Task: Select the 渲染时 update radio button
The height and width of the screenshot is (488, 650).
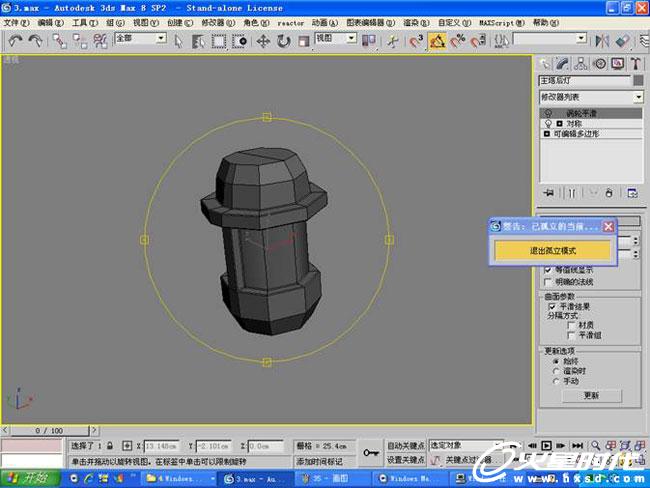Action: 556,371
